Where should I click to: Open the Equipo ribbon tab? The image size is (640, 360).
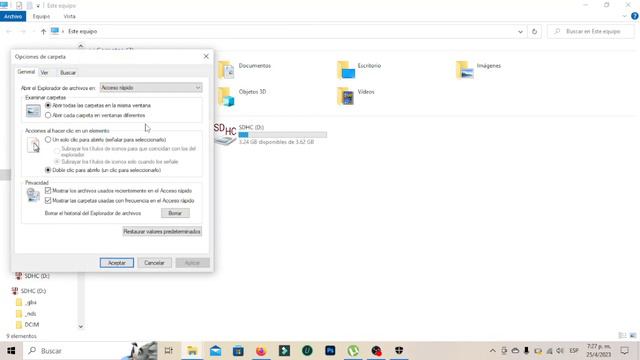coord(41,16)
